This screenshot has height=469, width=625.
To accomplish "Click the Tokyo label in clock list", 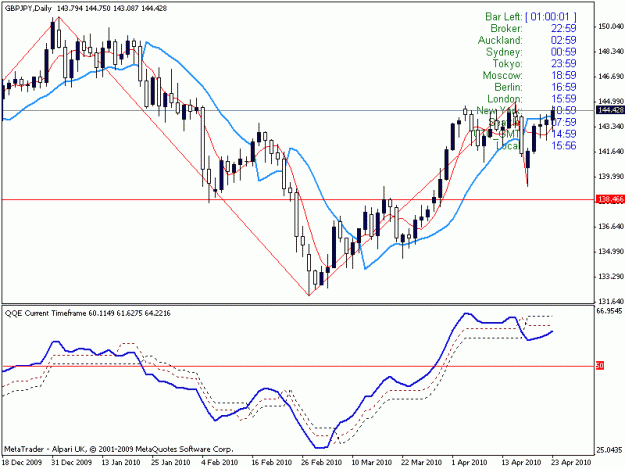I will tap(507, 63).
